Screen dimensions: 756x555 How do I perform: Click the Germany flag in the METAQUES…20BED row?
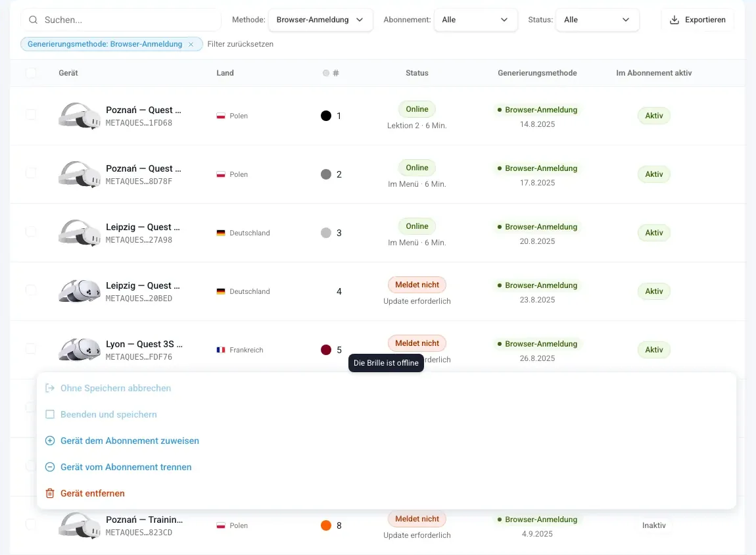(221, 291)
